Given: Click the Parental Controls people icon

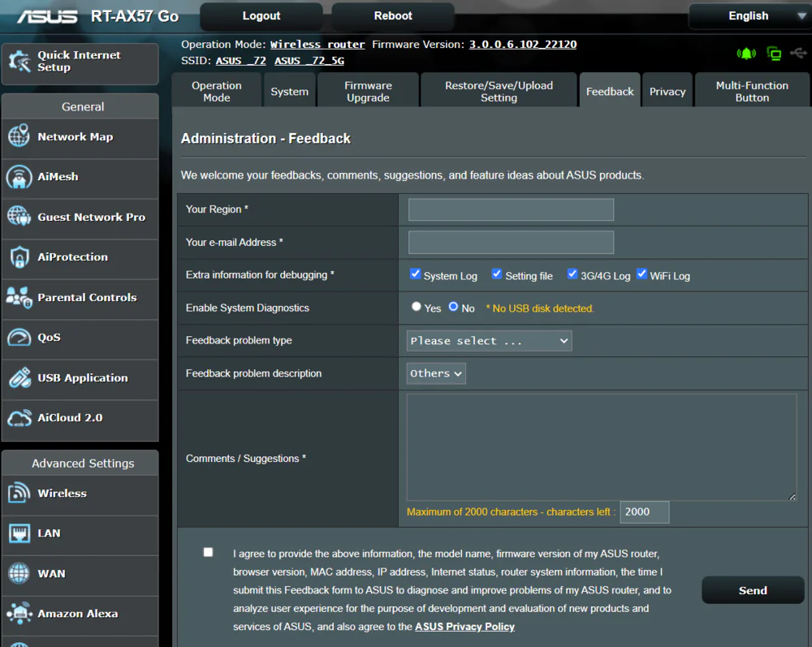Looking at the screenshot, I should pyautogui.click(x=19, y=297).
